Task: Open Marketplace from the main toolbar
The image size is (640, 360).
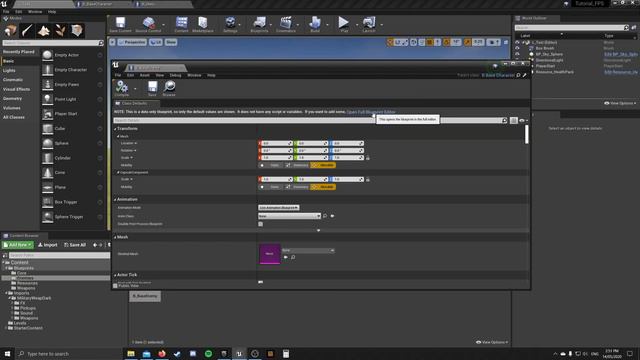Action: click(203, 24)
